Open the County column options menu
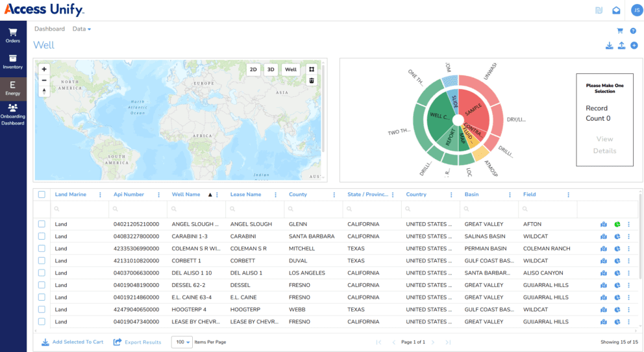644x352 pixels. [x=334, y=195]
